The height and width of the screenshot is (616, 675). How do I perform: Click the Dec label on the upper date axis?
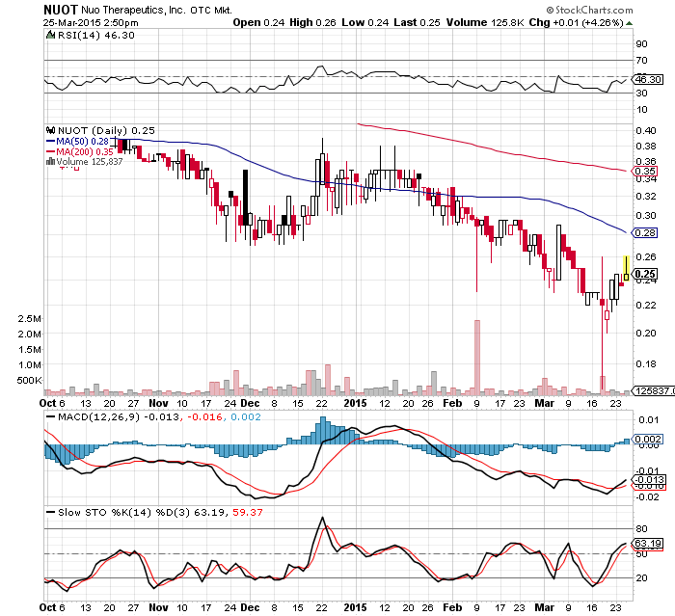point(250,403)
